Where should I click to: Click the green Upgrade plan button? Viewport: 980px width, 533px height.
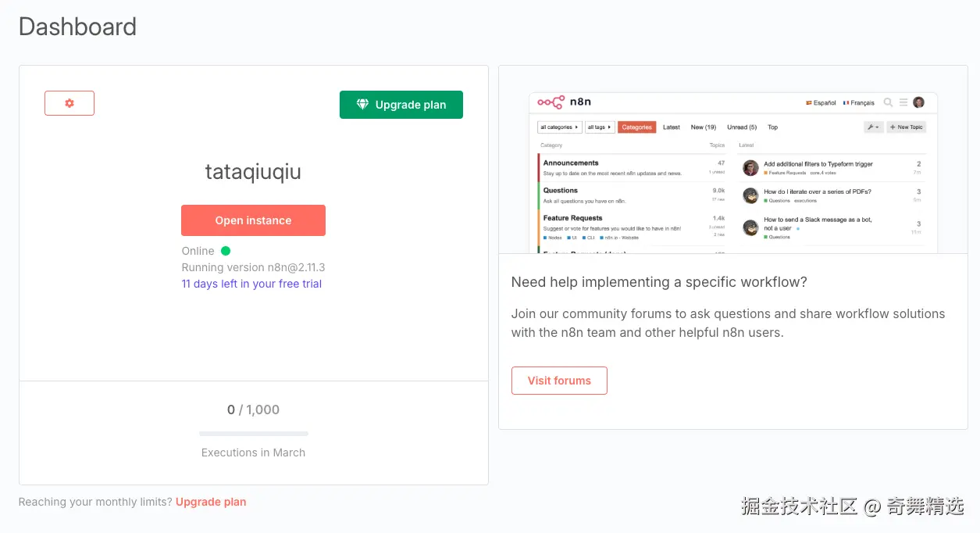(x=401, y=105)
